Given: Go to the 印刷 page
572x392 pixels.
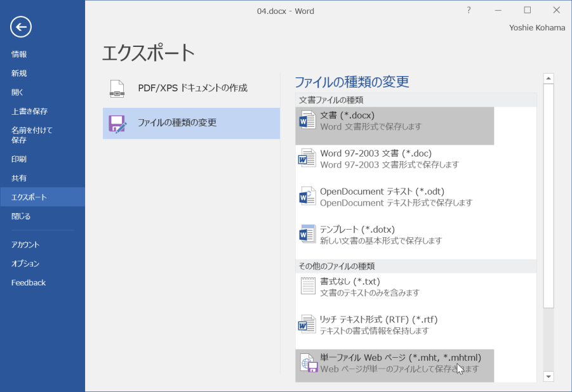Looking at the screenshot, I should (x=19, y=159).
